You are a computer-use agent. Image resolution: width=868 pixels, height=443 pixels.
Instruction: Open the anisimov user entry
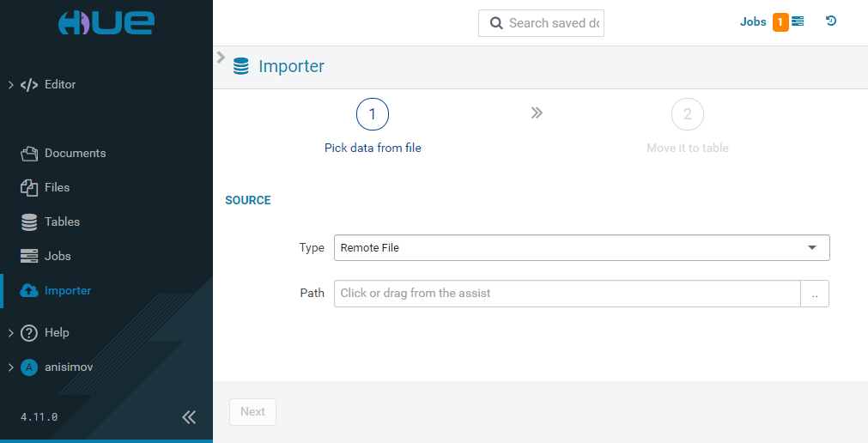[69, 367]
